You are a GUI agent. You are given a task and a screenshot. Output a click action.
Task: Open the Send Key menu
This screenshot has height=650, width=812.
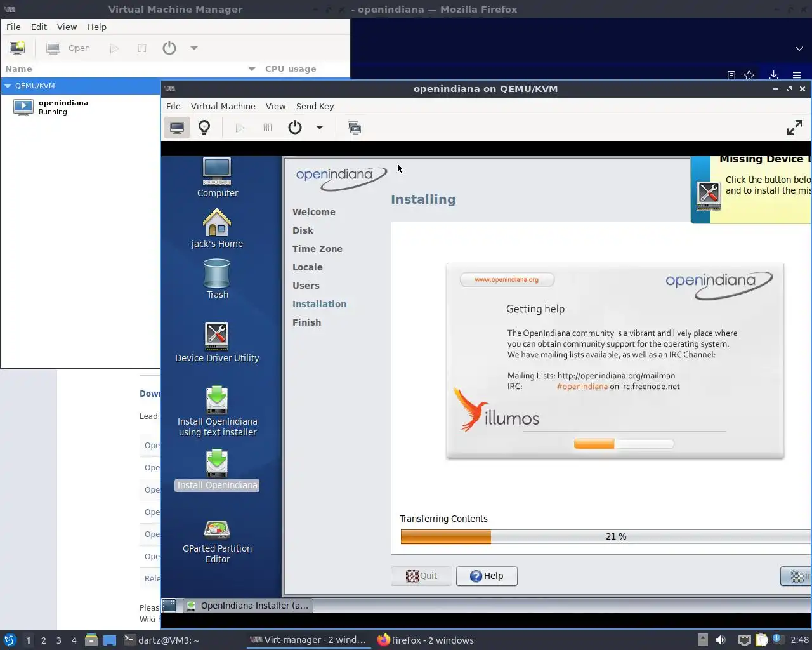(315, 106)
